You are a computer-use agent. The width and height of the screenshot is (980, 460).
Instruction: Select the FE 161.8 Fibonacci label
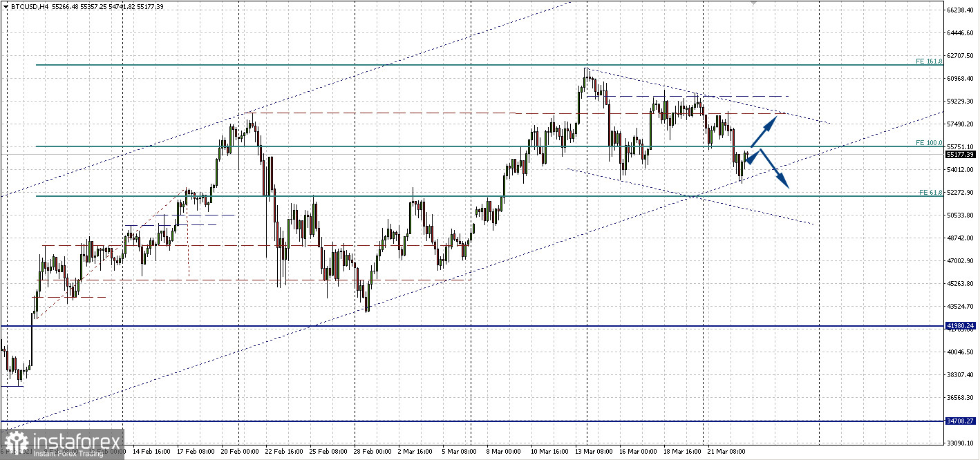pyautogui.click(x=929, y=61)
